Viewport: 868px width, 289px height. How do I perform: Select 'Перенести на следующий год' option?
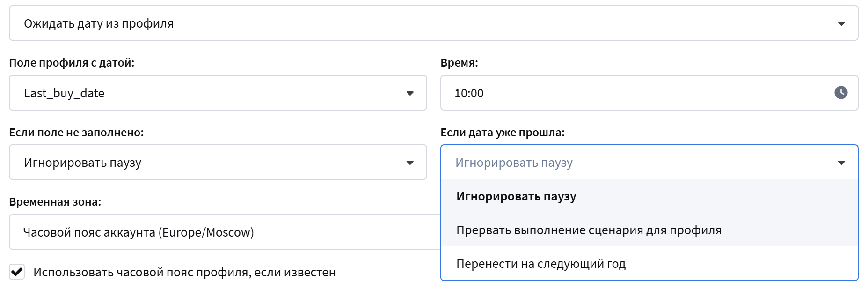541,264
